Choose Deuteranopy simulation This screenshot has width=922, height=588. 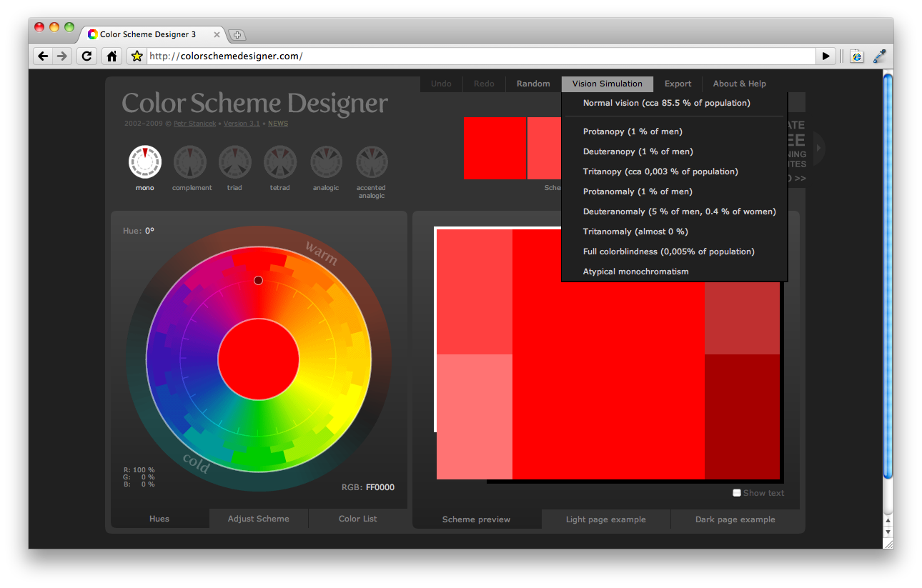coord(638,151)
